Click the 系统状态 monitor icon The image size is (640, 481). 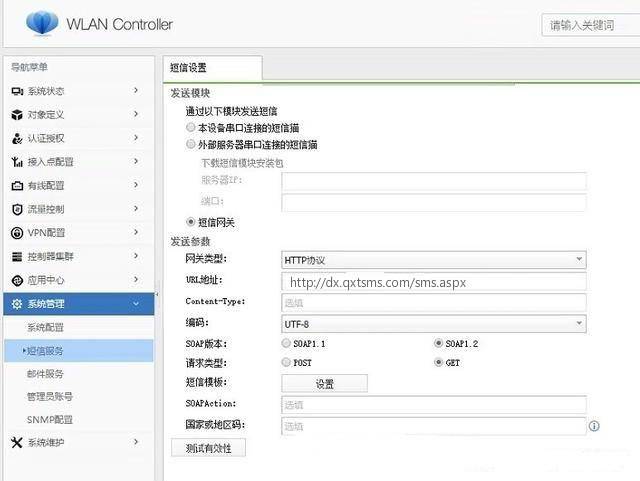[16, 91]
